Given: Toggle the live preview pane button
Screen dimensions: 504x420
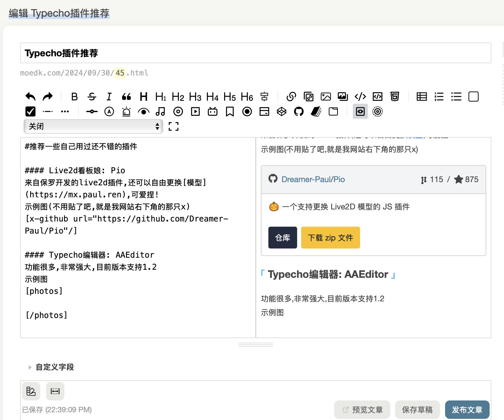Looking at the screenshot, I should (x=360, y=111).
